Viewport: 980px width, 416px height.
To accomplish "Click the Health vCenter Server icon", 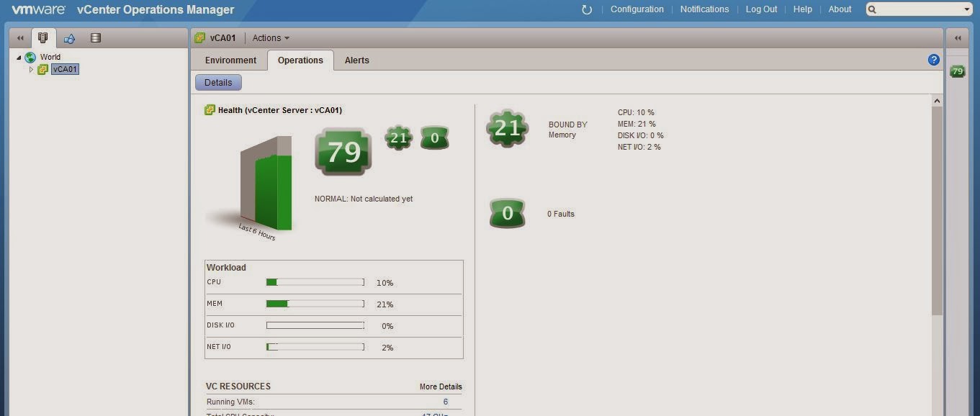I will coord(210,110).
